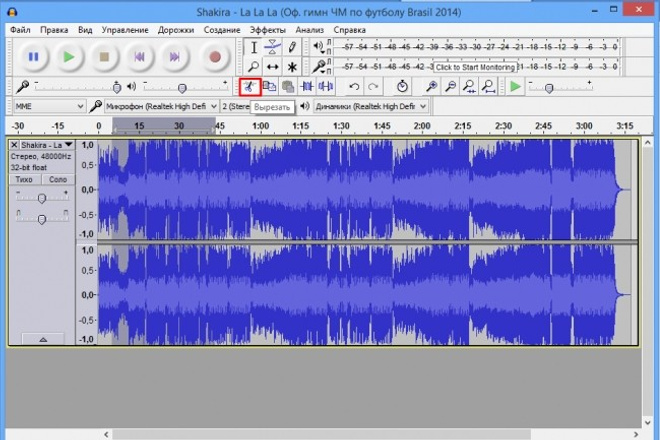Click the Trim audio icon
The width and height of the screenshot is (660, 440).
pyautogui.click(x=307, y=87)
